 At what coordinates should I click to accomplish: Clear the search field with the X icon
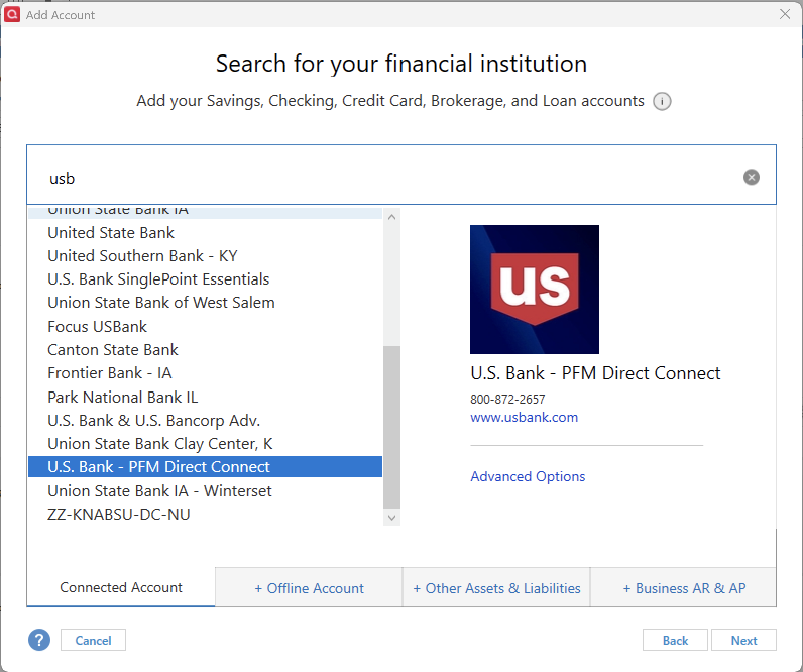tap(751, 177)
